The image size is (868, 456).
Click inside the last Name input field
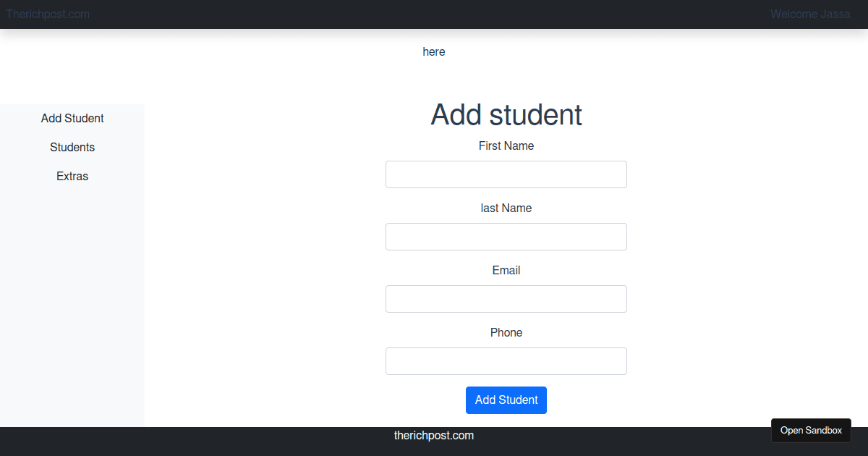click(506, 236)
